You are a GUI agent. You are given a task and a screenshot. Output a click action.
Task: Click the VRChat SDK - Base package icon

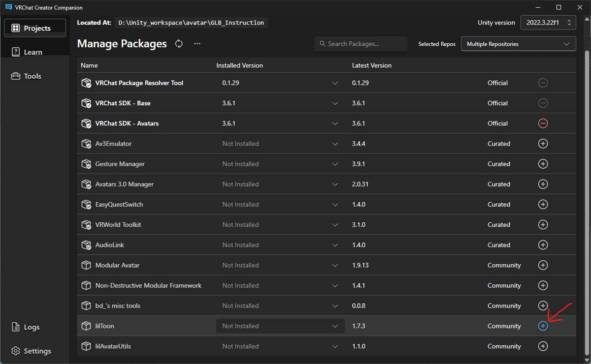pyautogui.click(x=86, y=103)
